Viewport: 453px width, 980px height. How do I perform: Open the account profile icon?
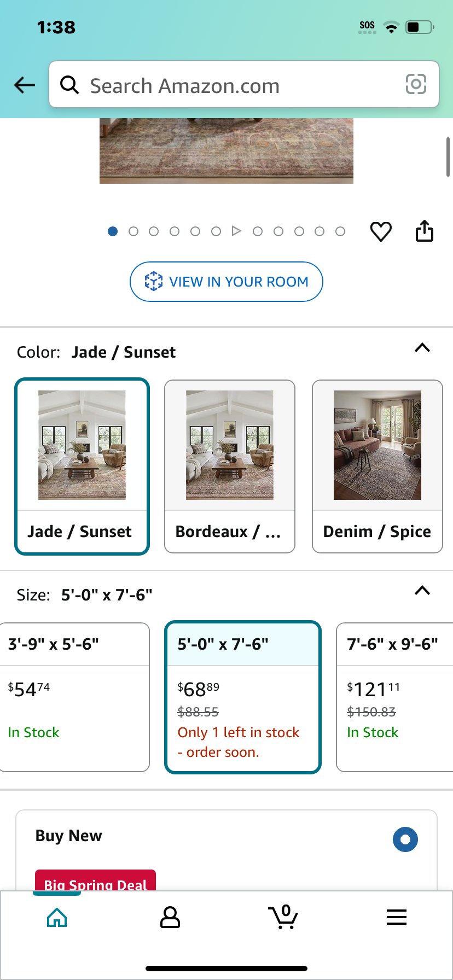(170, 917)
